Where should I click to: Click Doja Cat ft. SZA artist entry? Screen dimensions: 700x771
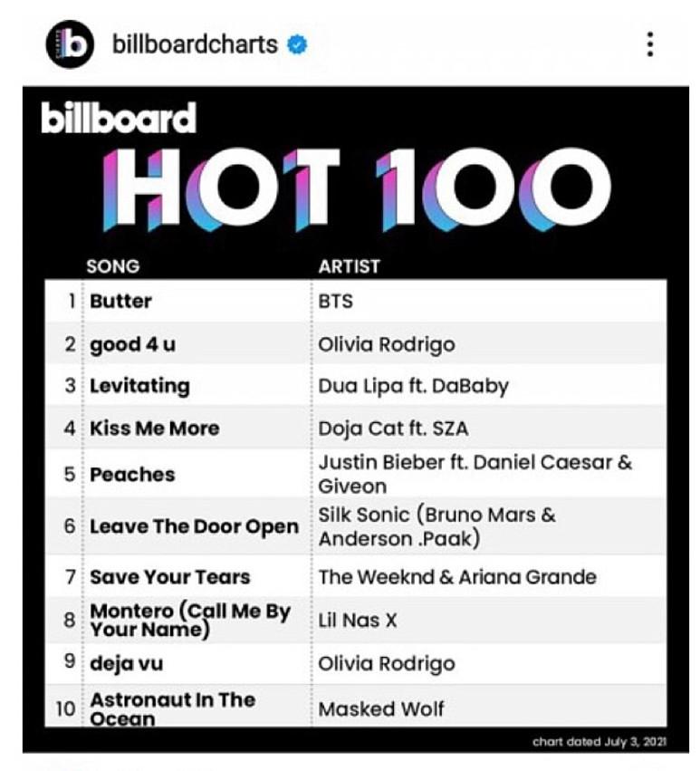click(393, 428)
